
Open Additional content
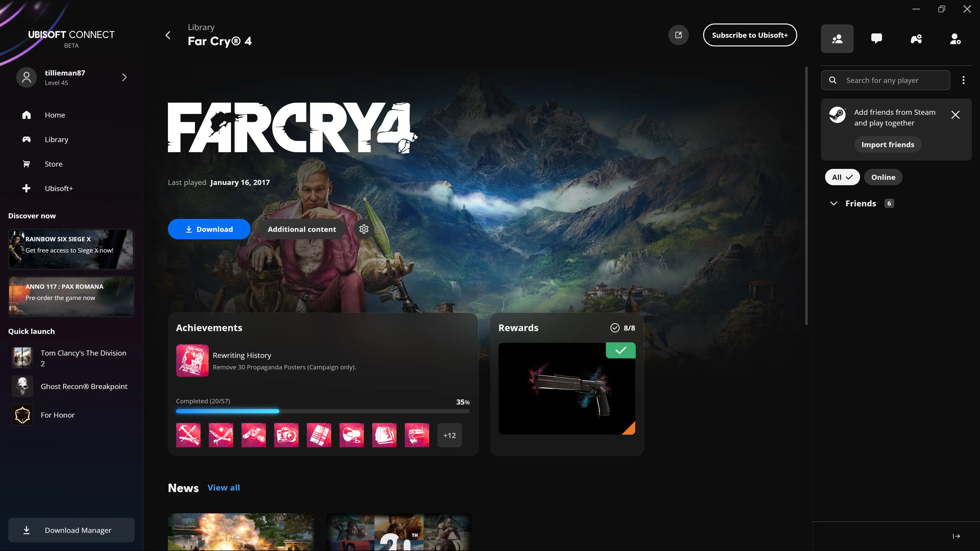302,229
